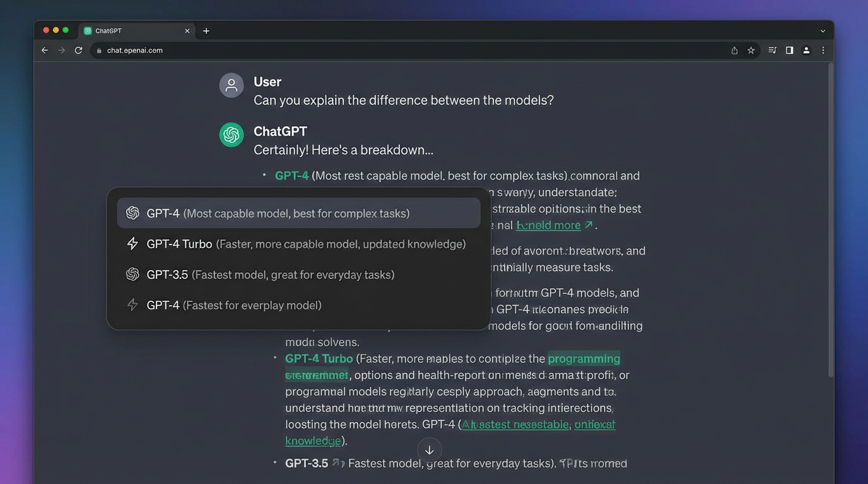868x484 pixels.
Task: Click ChatGPT's green avatar icon
Action: (232, 134)
